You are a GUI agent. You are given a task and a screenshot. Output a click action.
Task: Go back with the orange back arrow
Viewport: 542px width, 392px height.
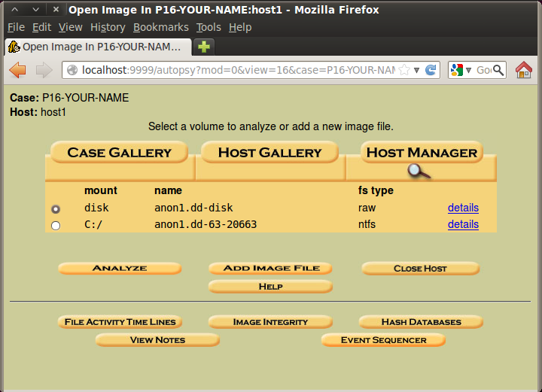[17, 70]
